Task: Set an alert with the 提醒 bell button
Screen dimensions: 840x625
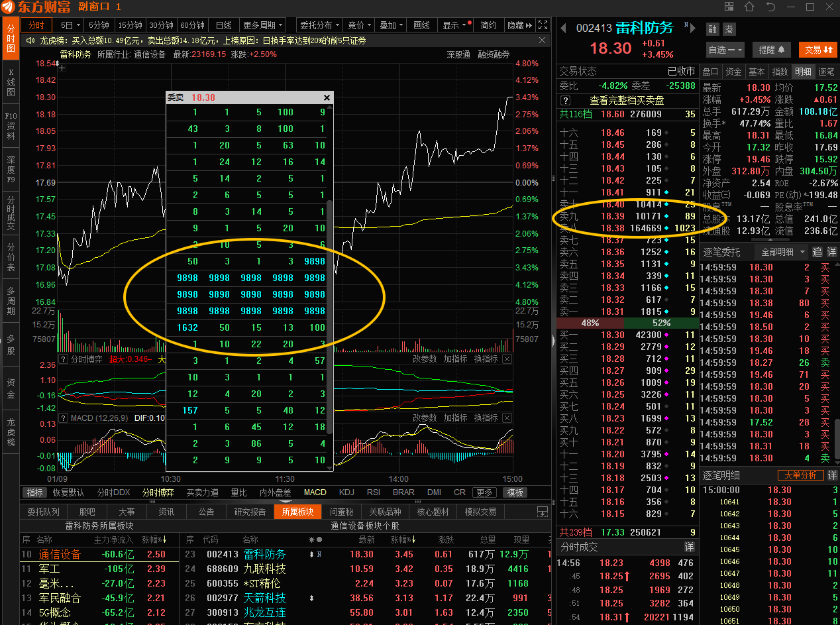Action: (771, 50)
